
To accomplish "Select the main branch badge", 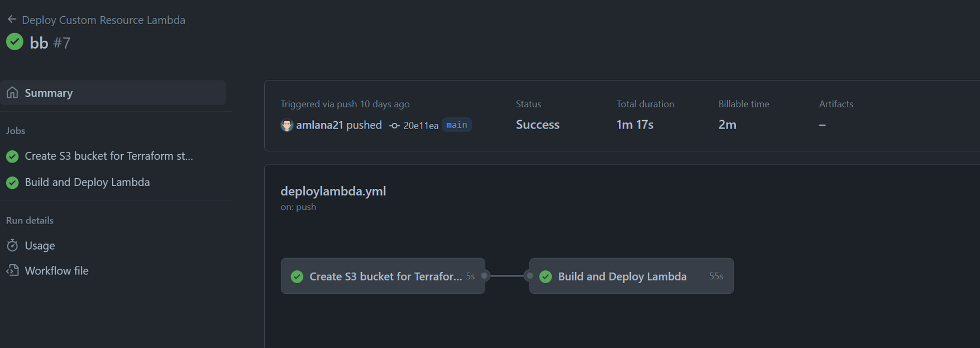I will pyautogui.click(x=456, y=125).
